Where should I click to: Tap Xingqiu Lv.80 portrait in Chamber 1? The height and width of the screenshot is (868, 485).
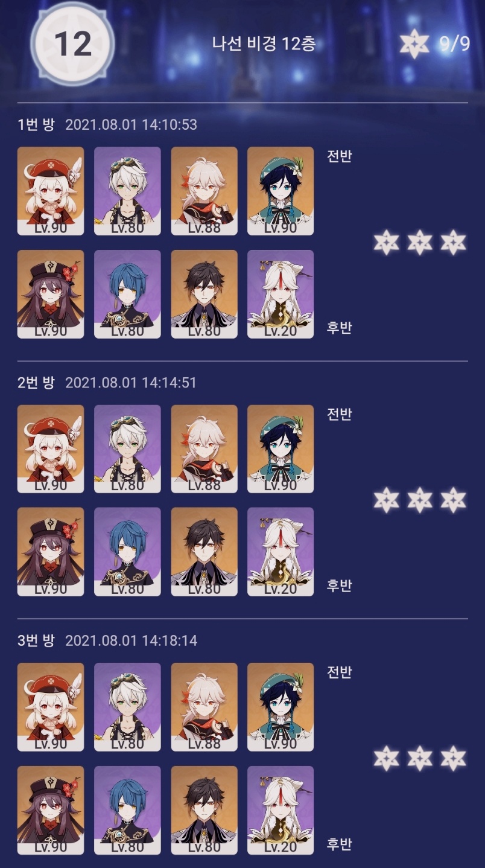tap(127, 294)
